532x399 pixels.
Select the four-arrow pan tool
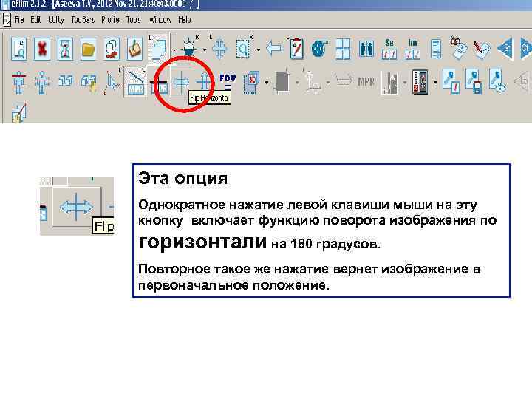pyautogui.click(x=219, y=49)
